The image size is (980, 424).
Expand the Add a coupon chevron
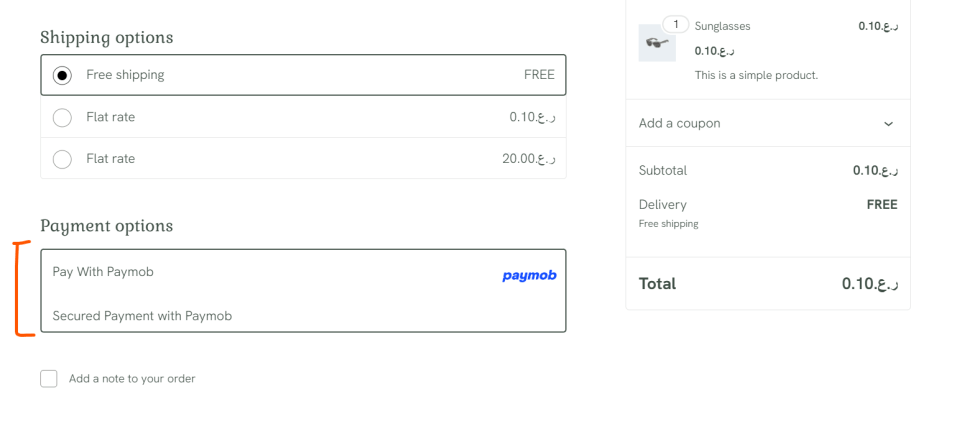[888, 124]
